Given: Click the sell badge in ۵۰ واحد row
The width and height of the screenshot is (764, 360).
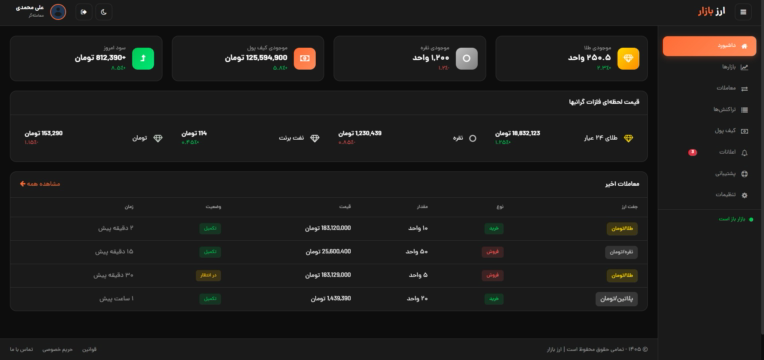Looking at the screenshot, I should point(493,252).
